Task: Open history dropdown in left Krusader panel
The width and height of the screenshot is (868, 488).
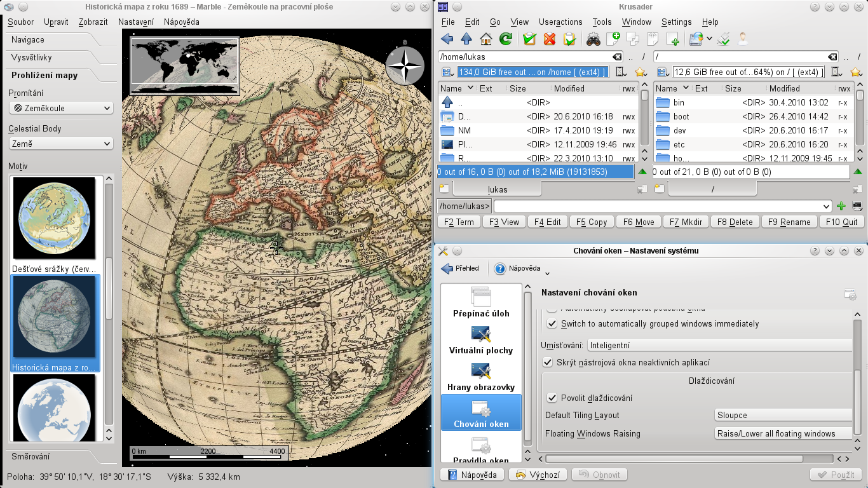Action: (621, 72)
